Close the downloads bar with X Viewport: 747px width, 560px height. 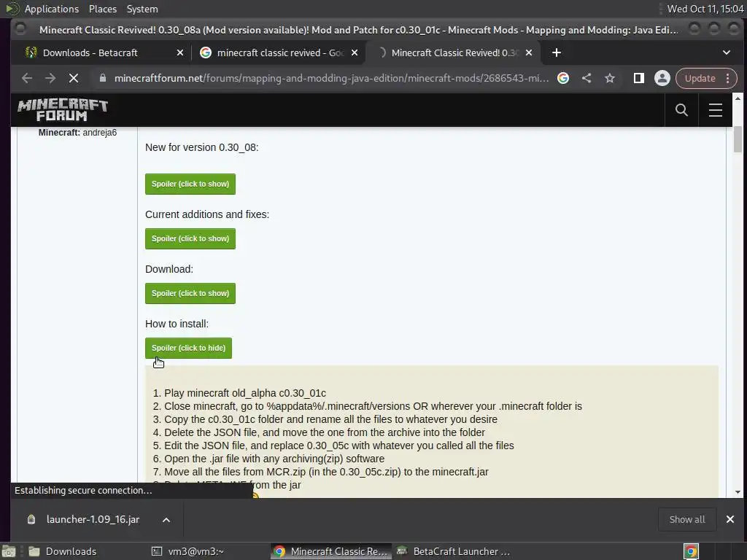729,519
